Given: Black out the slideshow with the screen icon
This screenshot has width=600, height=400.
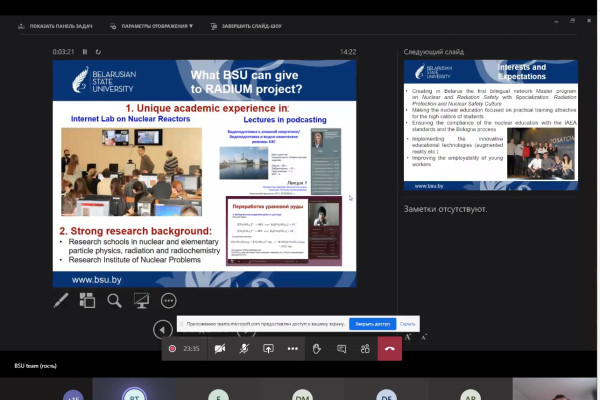Looking at the screenshot, I should [141, 300].
